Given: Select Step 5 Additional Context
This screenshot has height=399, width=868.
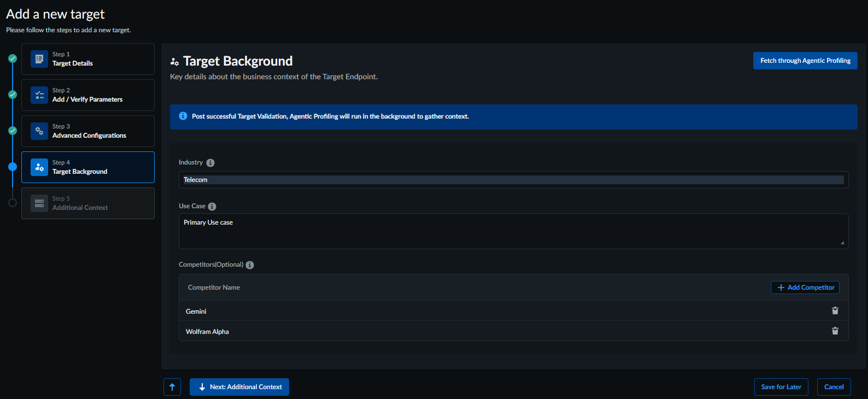Looking at the screenshot, I should coord(88,203).
